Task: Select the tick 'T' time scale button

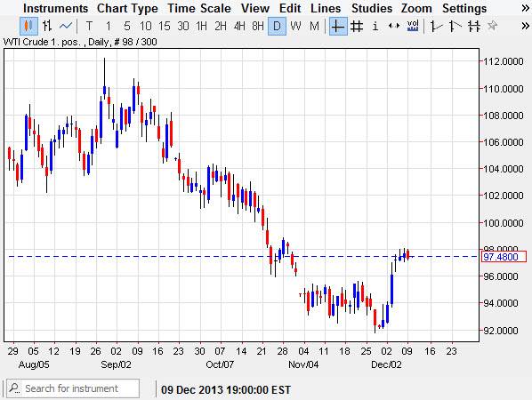Action: tap(89, 26)
